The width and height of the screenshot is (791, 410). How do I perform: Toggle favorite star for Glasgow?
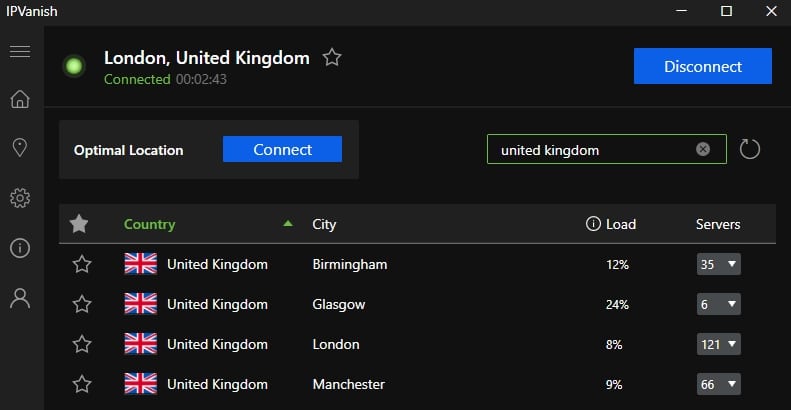[82, 304]
